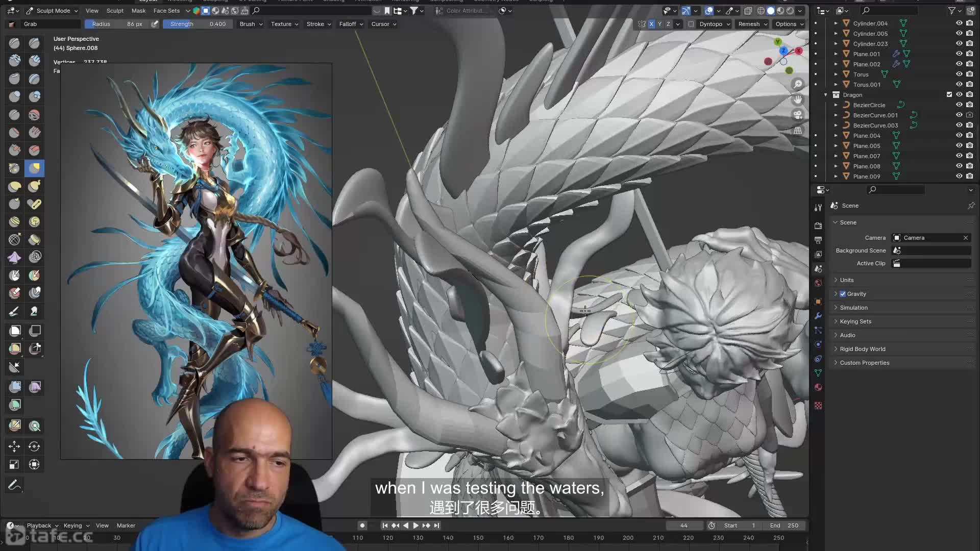Viewport: 980px width, 551px height.
Task: Click the viewport zoom magnifier gizmo
Action: (x=797, y=84)
